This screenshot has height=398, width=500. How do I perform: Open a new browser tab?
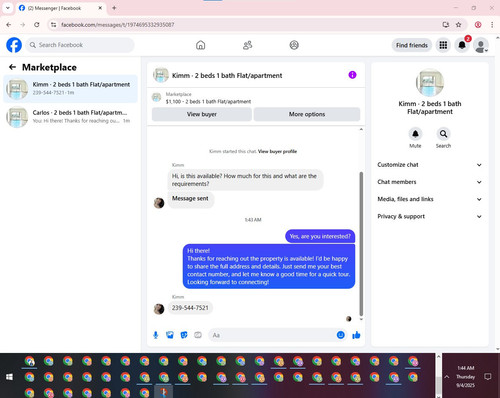tap(114, 8)
